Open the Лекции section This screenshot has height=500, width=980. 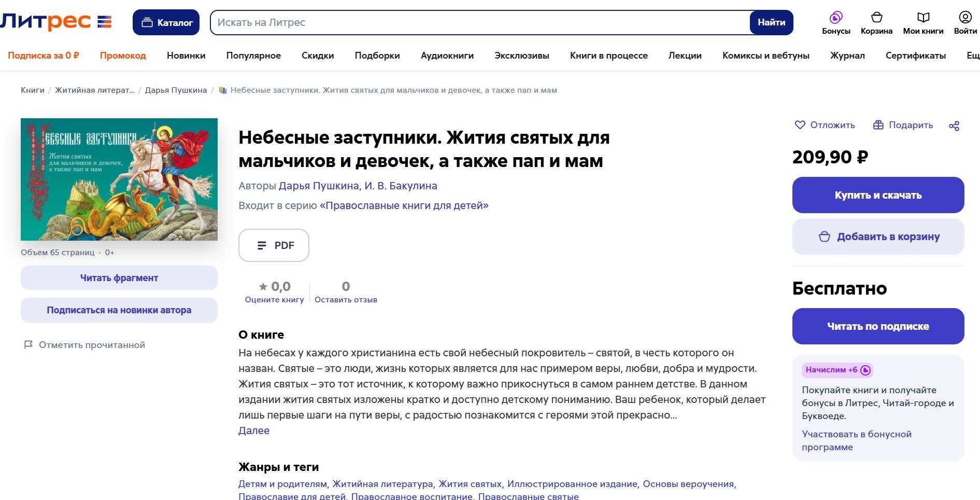[x=685, y=55]
